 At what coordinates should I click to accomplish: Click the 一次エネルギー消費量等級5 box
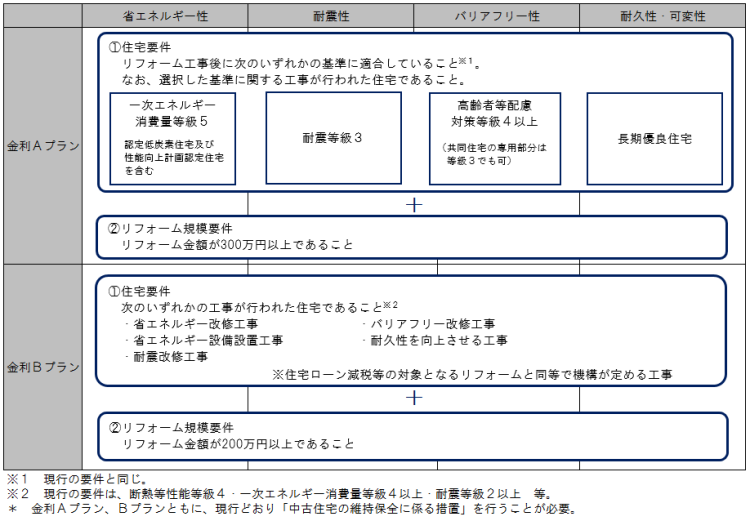(173, 139)
